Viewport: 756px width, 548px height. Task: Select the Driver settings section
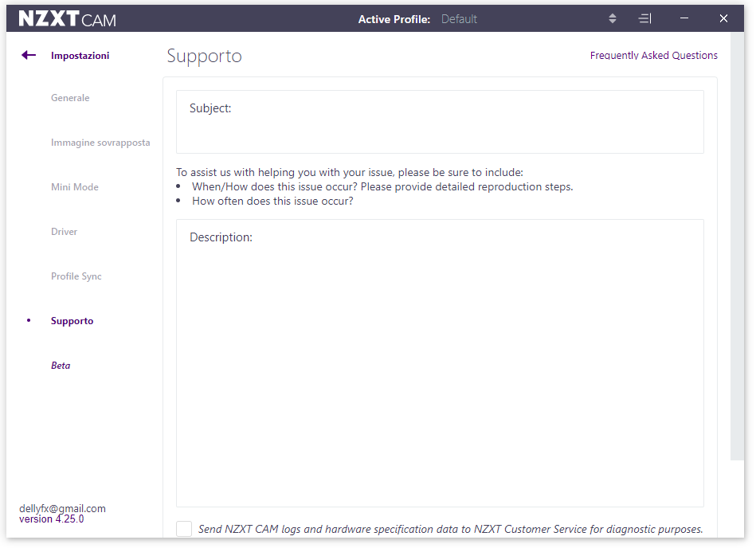(x=64, y=232)
